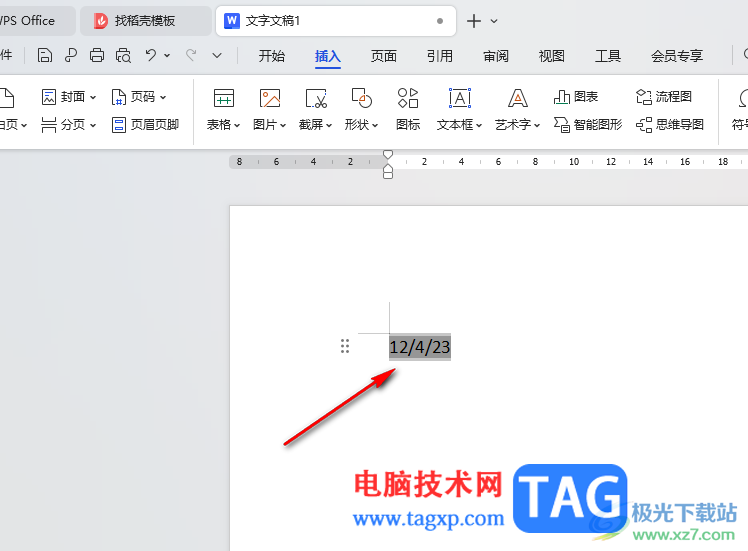Switch to the 审阅 ribbon tab

tap(496, 56)
